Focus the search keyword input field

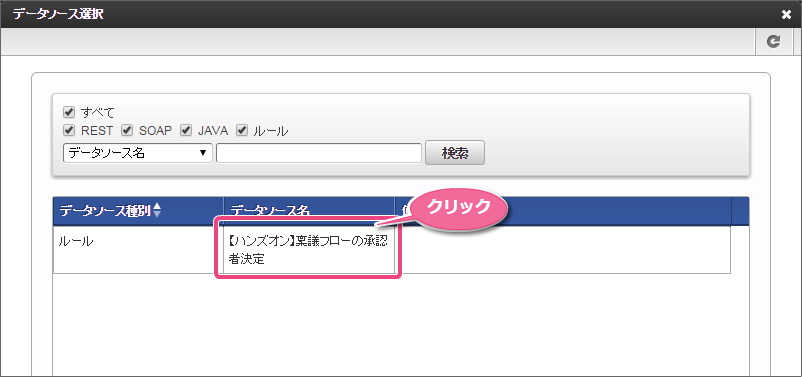tap(319, 153)
